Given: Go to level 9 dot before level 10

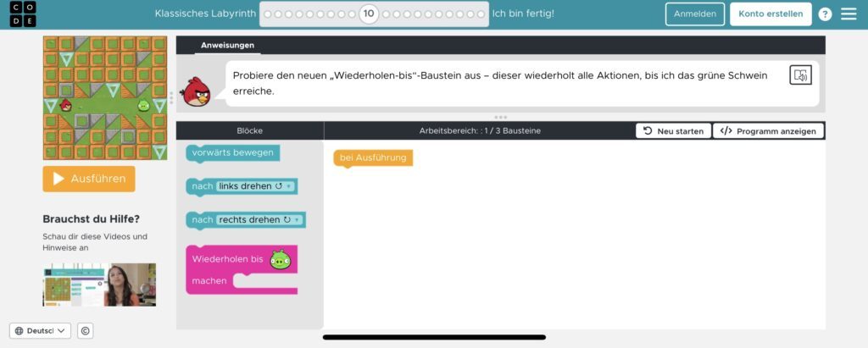Looking at the screenshot, I should pyautogui.click(x=353, y=14).
